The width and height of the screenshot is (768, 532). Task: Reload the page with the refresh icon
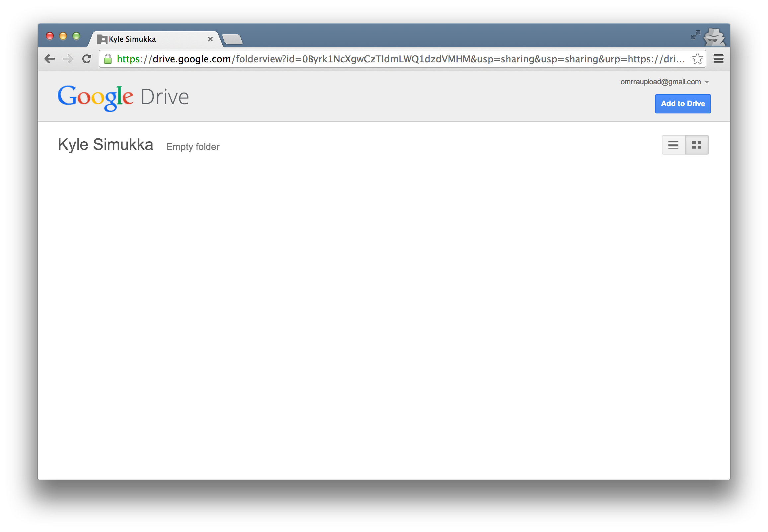click(87, 59)
